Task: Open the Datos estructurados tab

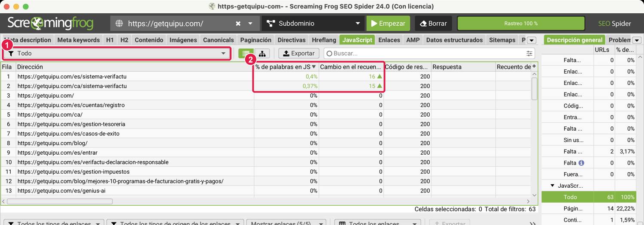Action: pos(455,40)
